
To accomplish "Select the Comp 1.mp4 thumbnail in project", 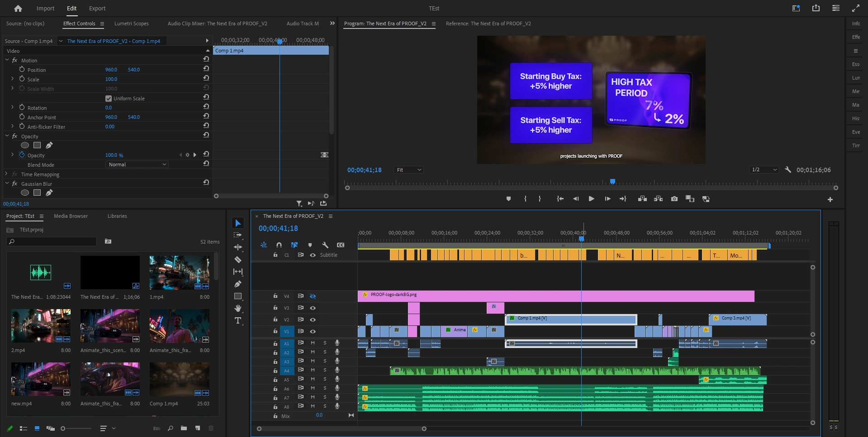I will tap(179, 379).
